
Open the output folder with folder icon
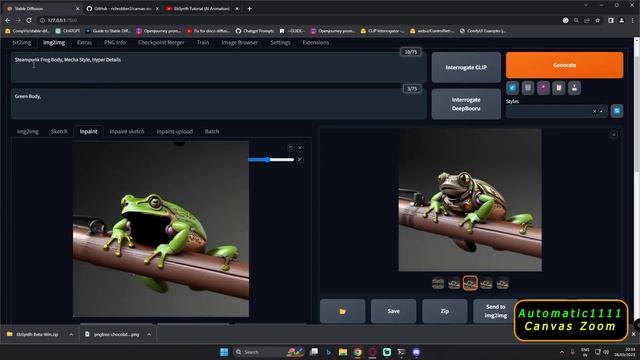click(x=342, y=311)
